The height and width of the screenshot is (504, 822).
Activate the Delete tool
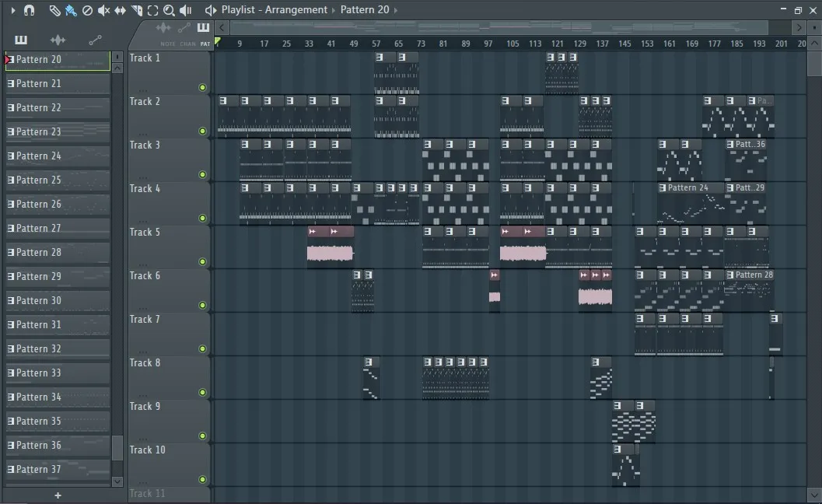pos(86,10)
